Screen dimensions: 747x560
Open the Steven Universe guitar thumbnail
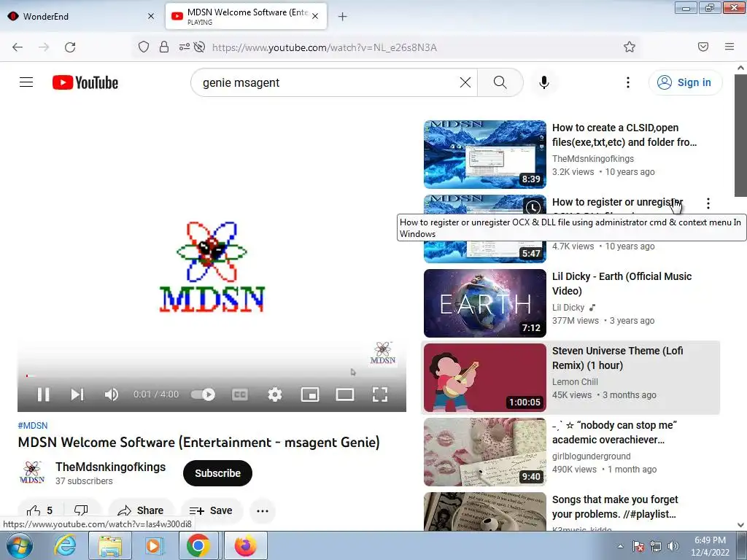pos(485,377)
